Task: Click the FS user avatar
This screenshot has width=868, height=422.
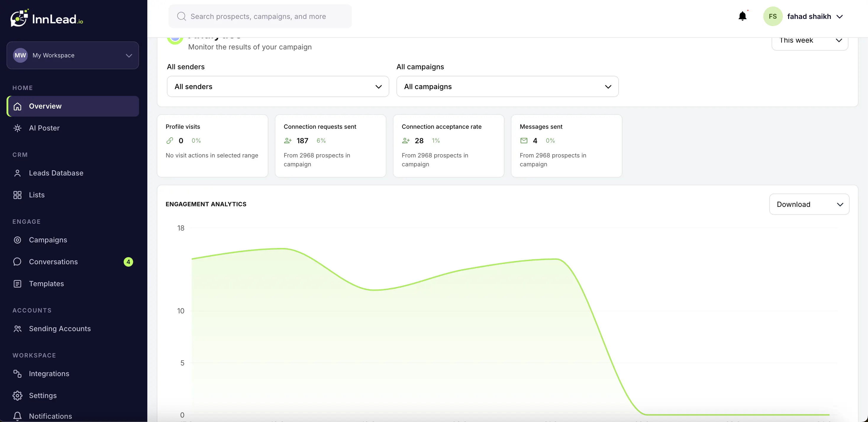Action: 773,16
